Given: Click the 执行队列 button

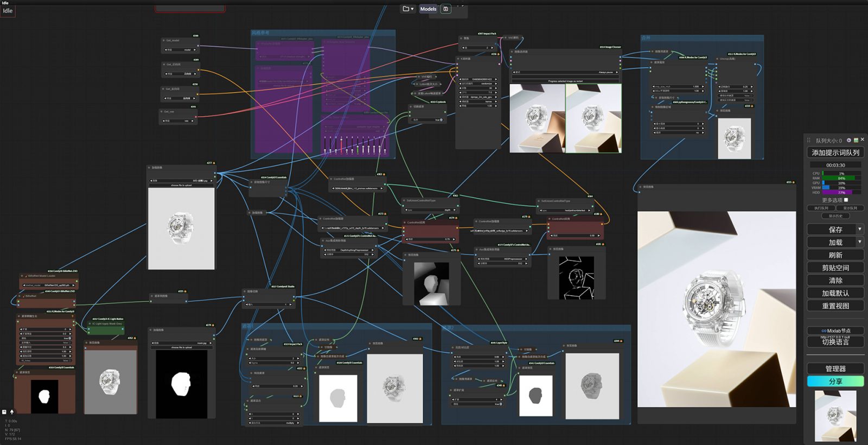Looking at the screenshot, I should tap(821, 208).
